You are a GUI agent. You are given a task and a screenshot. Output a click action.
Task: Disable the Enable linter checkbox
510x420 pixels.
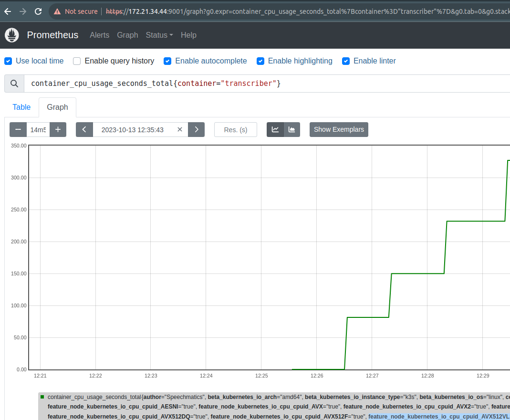(346, 61)
